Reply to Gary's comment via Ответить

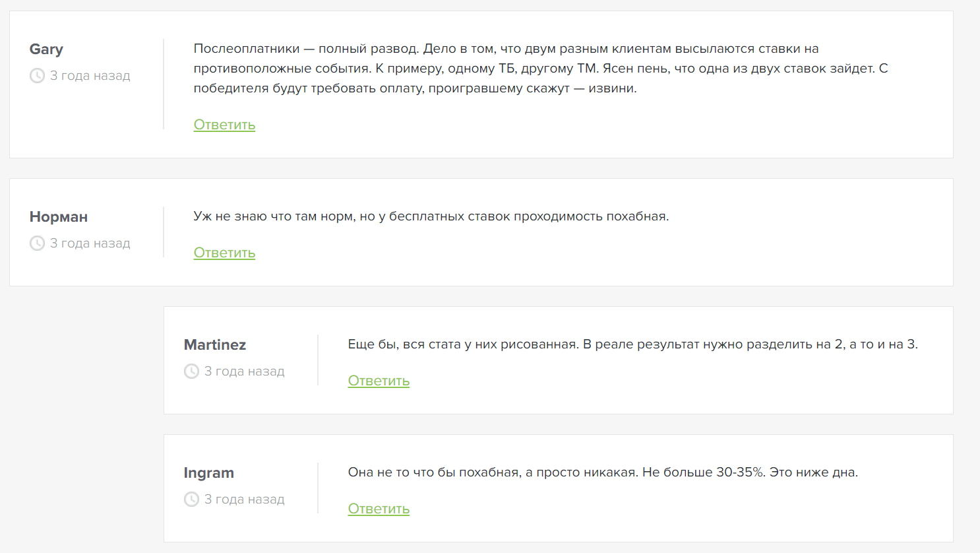coord(224,125)
